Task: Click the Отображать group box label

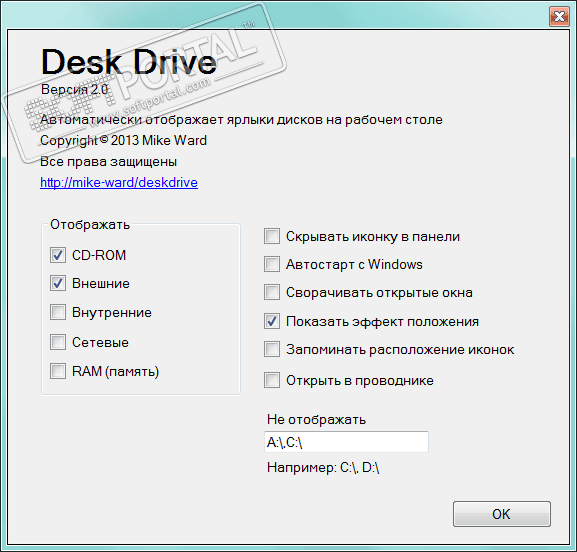Action: (90, 224)
